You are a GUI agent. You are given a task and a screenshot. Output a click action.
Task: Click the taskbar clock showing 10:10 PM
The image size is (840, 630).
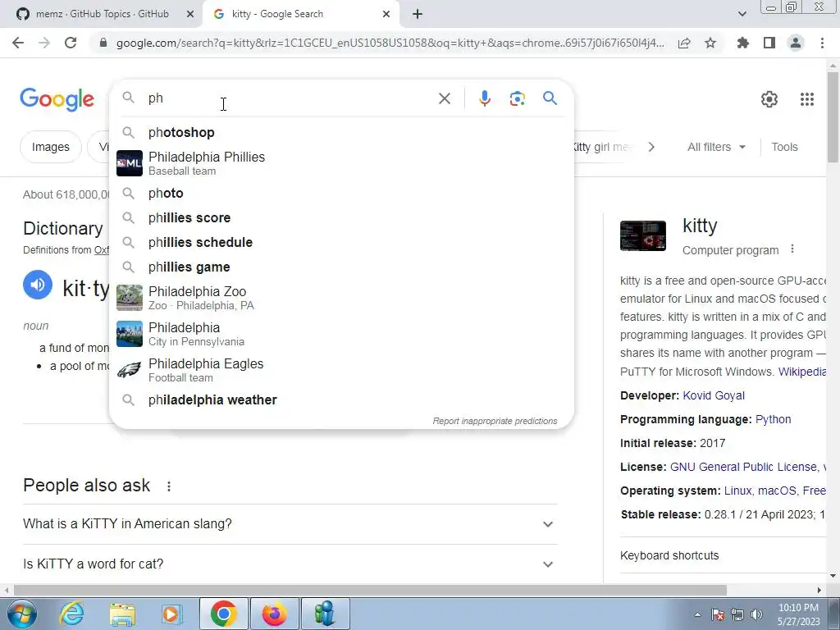point(798,614)
